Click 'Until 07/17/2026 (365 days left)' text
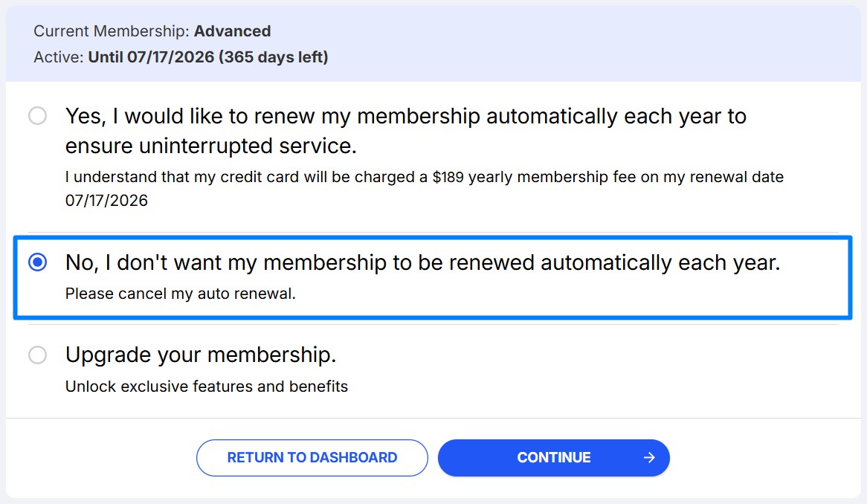Screen dimensions: 867x504 (208, 57)
